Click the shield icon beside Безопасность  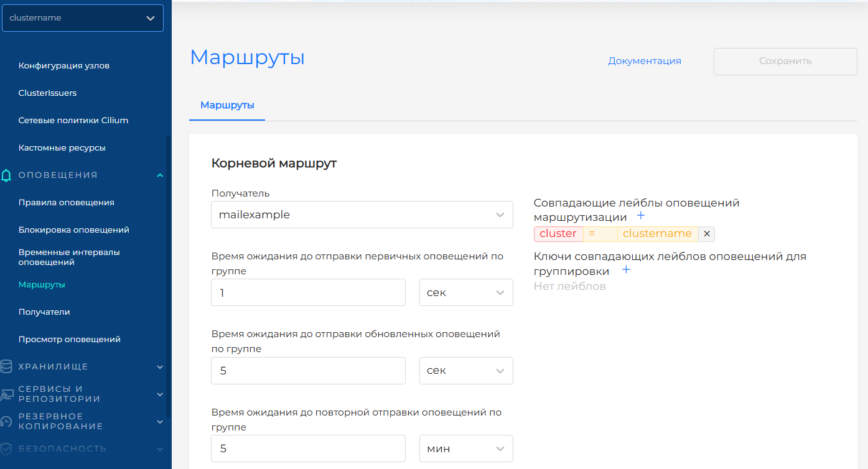coord(7,448)
